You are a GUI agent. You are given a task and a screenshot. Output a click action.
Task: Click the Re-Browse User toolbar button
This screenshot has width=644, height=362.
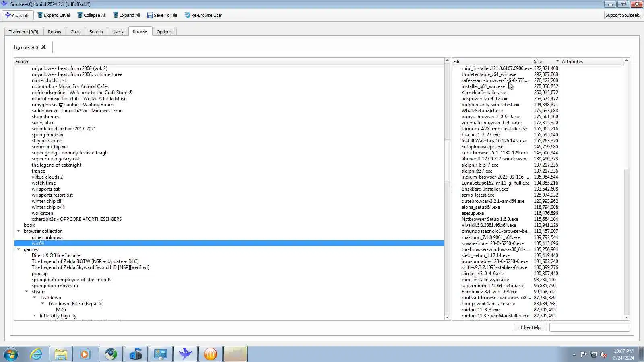203,15
